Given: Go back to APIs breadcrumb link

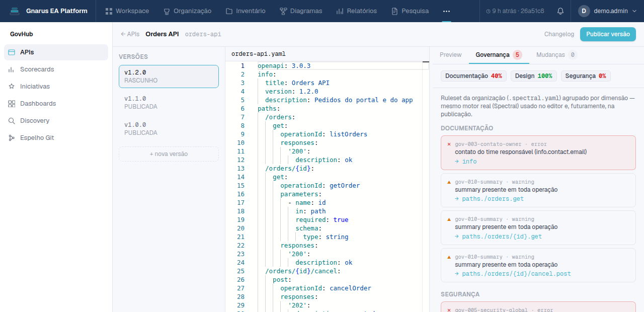Looking at the screenshot, I should [x=130, y=34].
